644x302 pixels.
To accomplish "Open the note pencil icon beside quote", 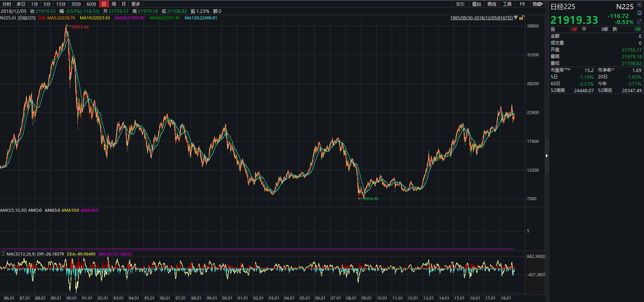I will click(640, 21).
